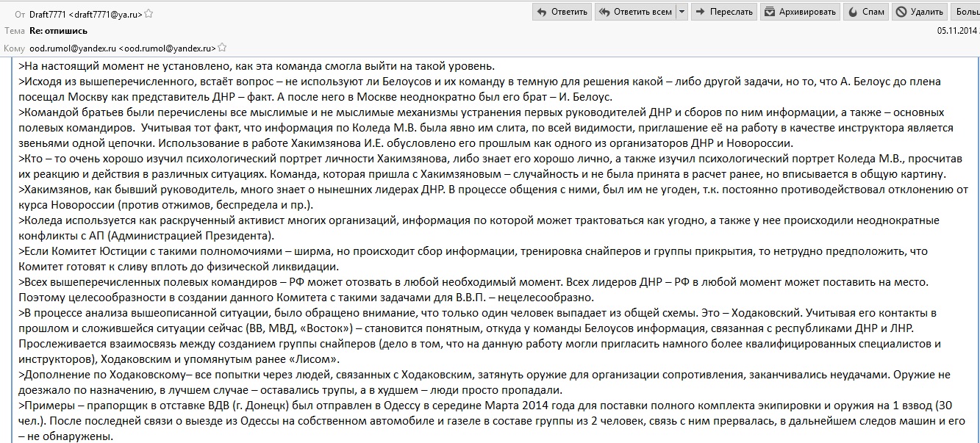
Task: Toggle the star next to sender Draft7771
Action: [149, 13]
